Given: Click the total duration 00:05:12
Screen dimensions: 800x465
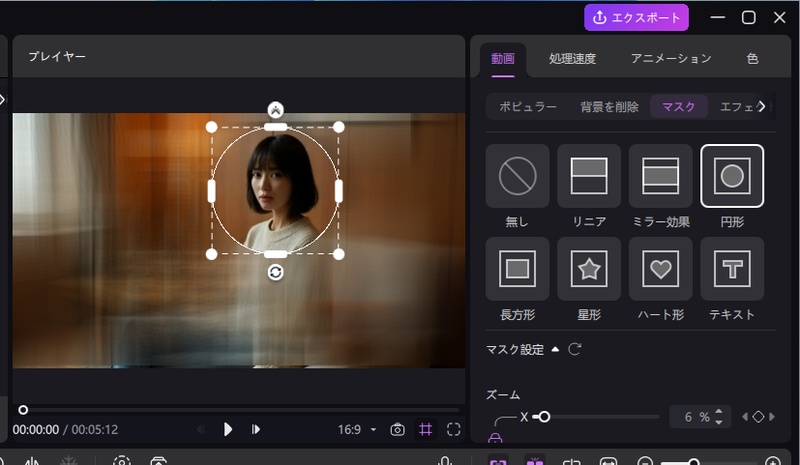Looking at the screenshot, I should point(95,430).
